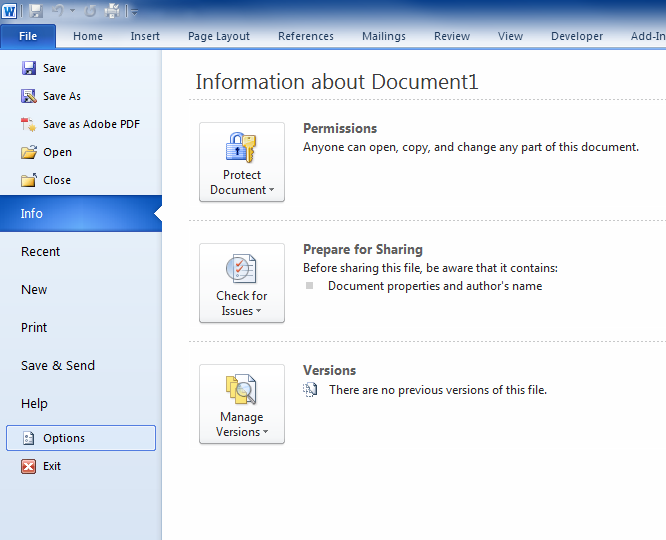This screenshot has width=666, height=540.
Task: Click 'There are no previous versions' text
Action: 438,390
